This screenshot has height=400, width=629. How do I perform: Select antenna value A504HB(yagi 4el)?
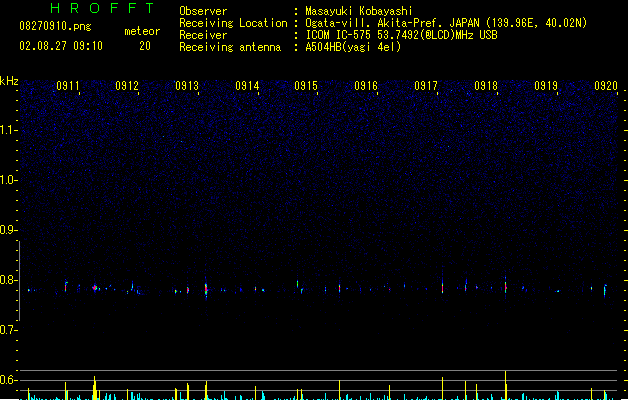(x=353, y=47)
